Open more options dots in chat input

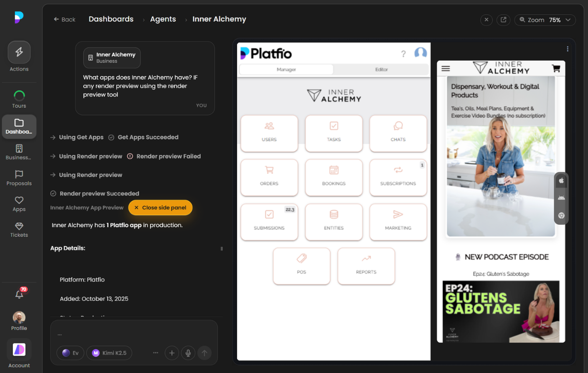coord(156,353)
